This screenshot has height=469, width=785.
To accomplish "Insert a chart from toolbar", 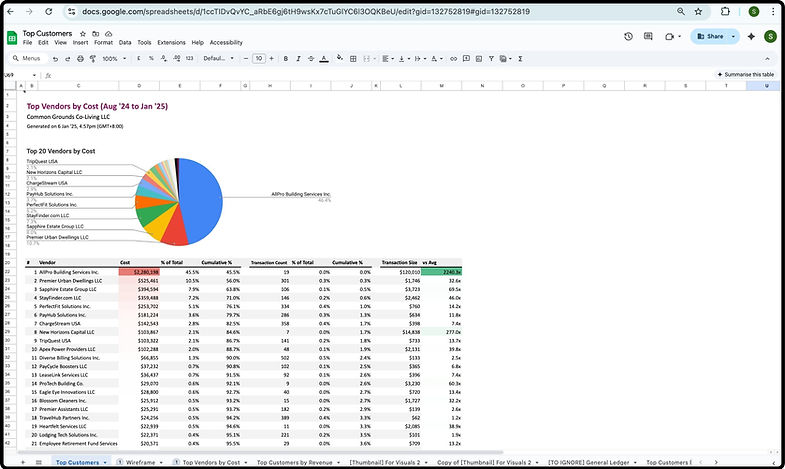I will [x=479, y=59].
